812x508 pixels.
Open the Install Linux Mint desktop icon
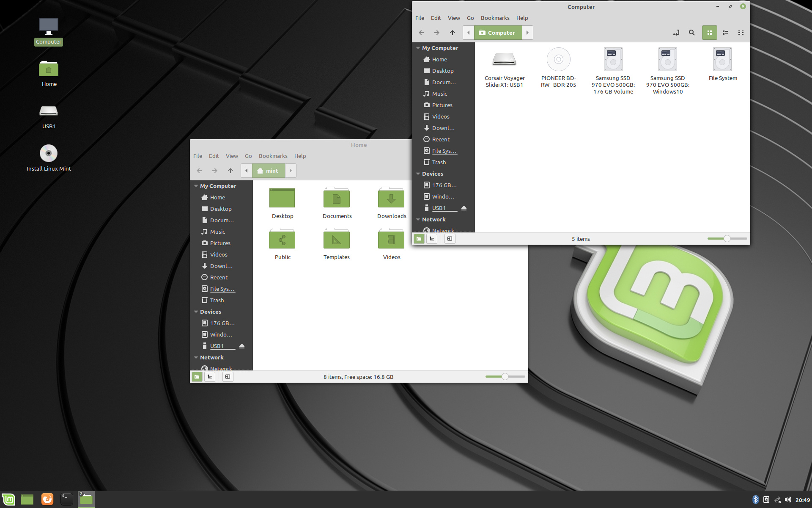pos(49,154)
